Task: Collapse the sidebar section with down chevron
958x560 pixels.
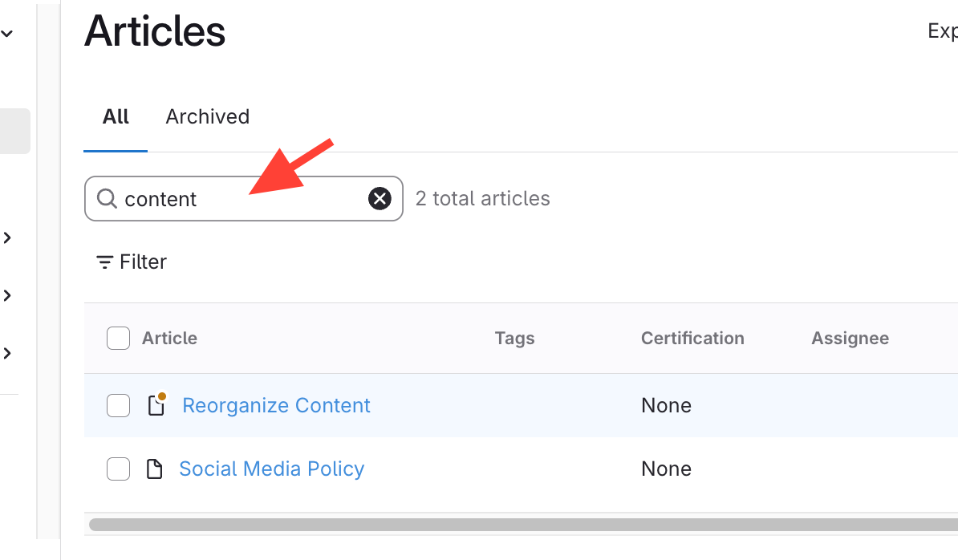Action: [x=7, y=34]
